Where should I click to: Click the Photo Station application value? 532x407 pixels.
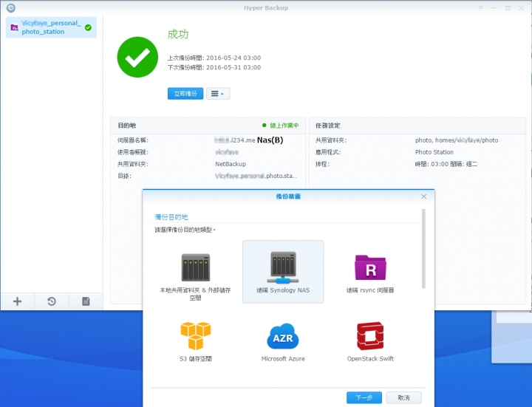(x=434, y=152)
